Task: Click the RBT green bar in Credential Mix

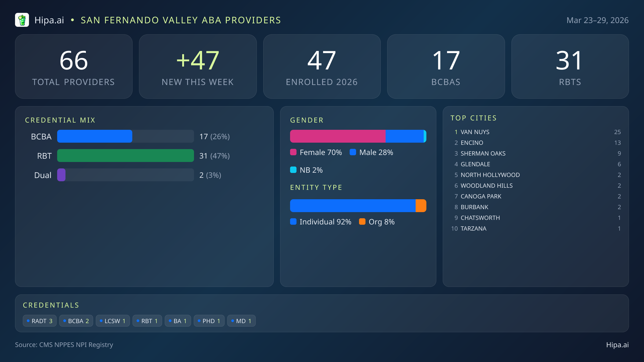Action: 125,156
